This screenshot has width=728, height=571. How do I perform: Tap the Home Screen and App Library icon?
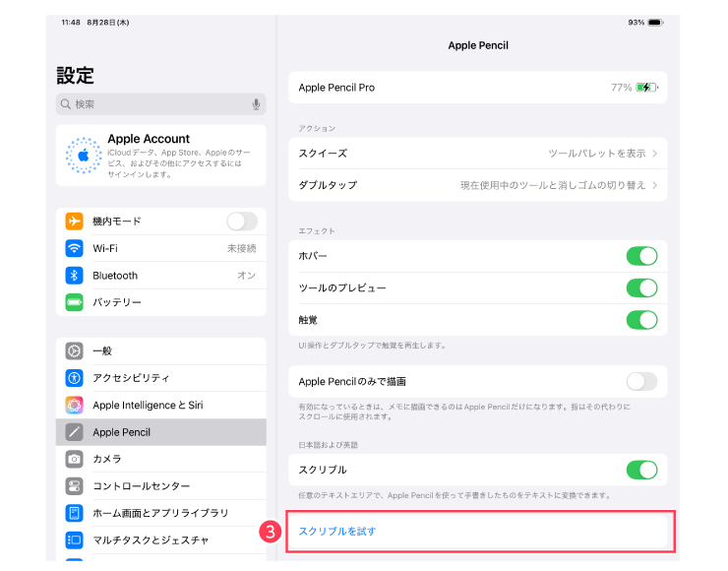tap(74, 513)
